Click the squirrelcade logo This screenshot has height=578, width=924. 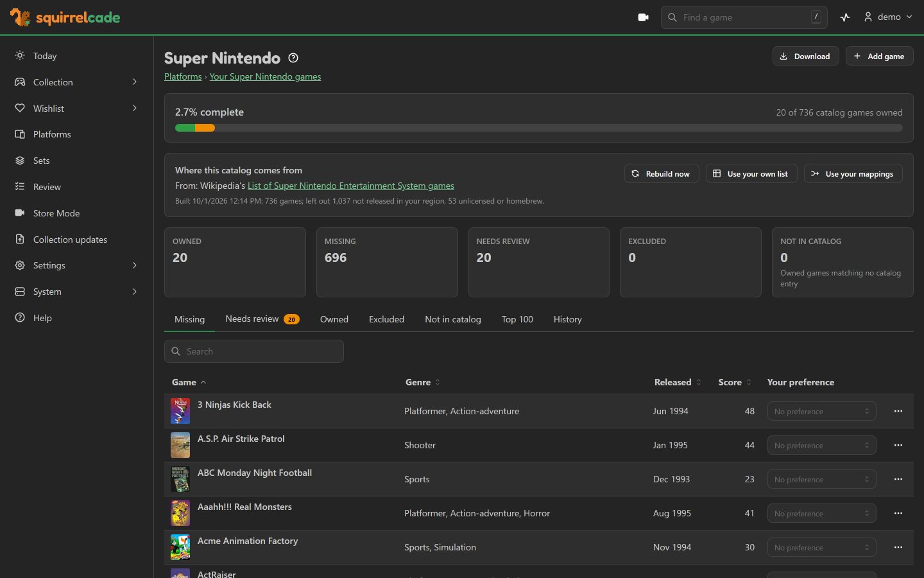point(65,17)
